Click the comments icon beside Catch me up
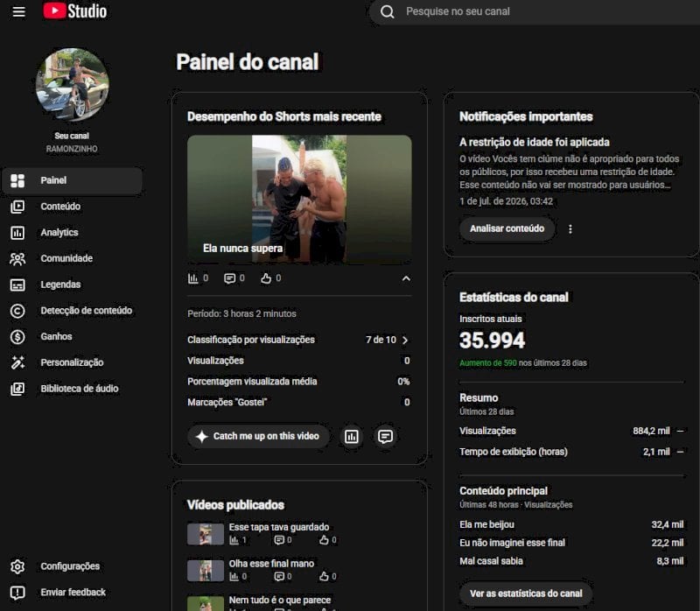This screenshot has width=700, height=611. (385, 436)
